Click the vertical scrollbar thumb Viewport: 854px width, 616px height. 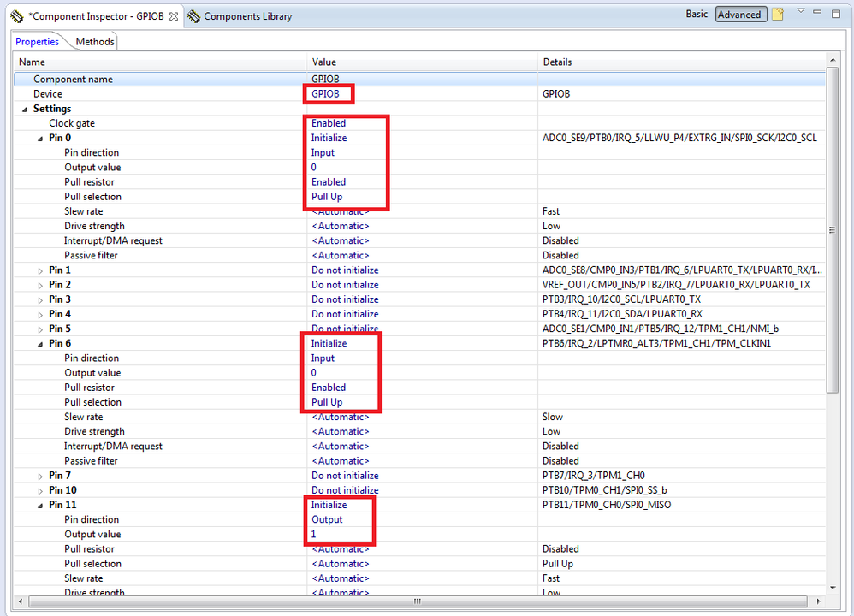pos(833,229)
